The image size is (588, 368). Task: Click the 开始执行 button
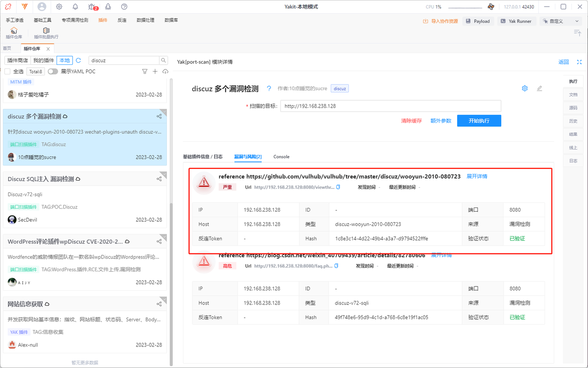[x=479, y=121]
